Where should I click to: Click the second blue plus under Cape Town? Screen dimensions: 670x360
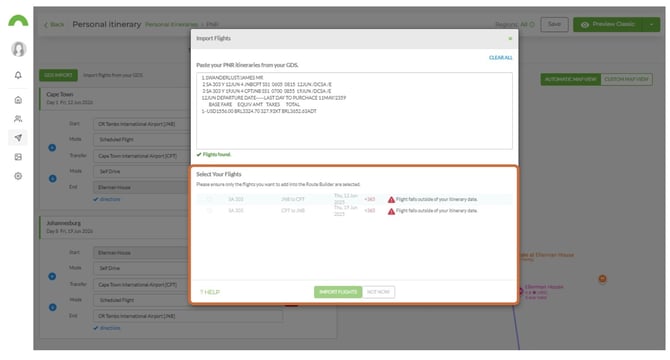pyautogui.click(x=53, y=179)
